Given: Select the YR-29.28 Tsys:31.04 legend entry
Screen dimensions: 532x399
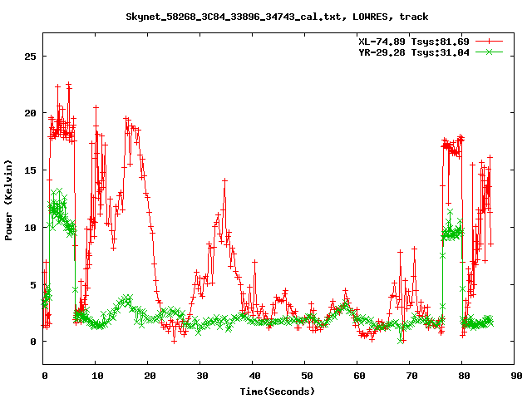Looking at the screenshot, I should (x=414, y=52).
